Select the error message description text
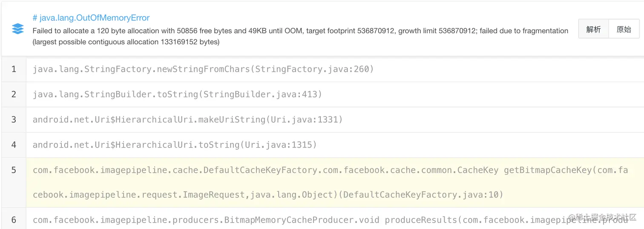The height and width of the screenshot is (229, 644). coord(300,36)
